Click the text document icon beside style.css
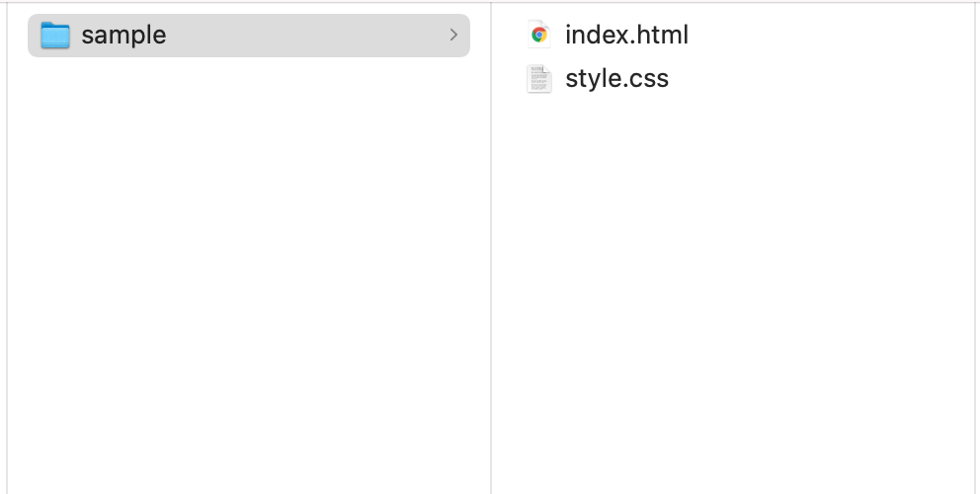The image size is (980, 494). [x=538, y=79]
